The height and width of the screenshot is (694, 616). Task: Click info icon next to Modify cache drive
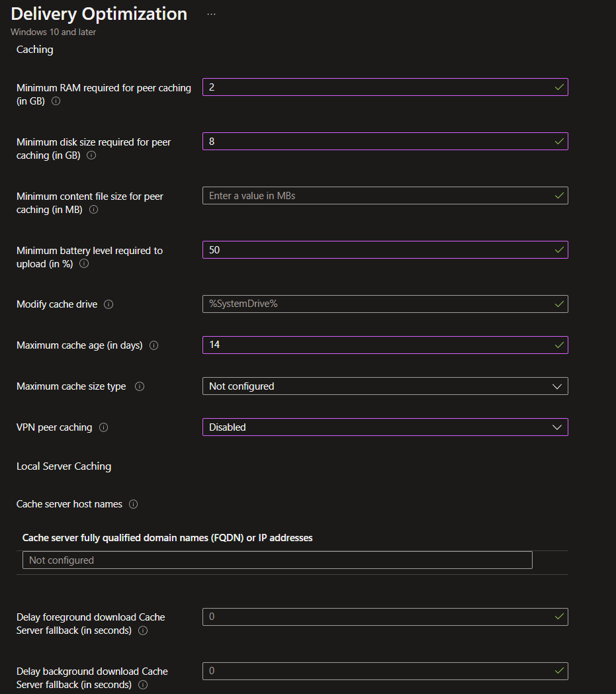[x=109, y=304]
